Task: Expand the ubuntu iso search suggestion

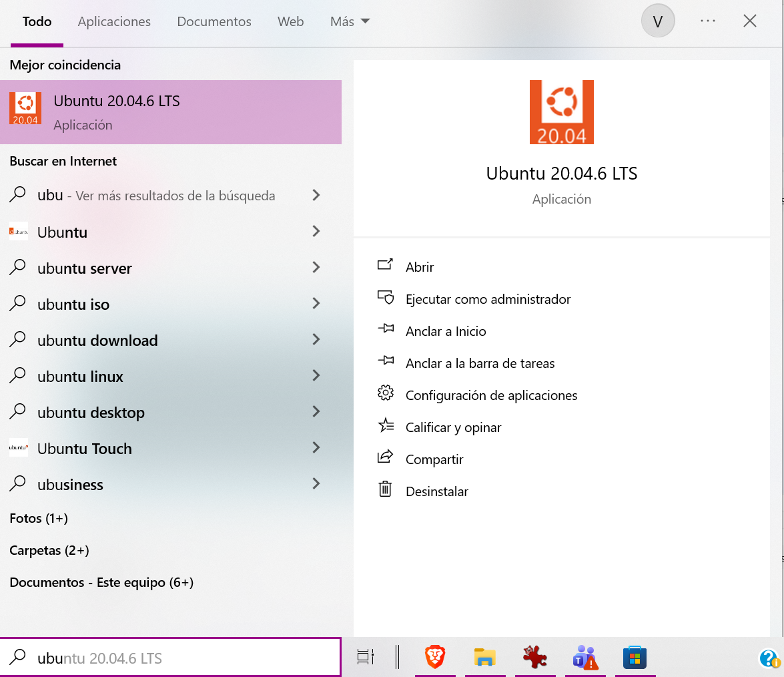Action: tap(316, 304)
